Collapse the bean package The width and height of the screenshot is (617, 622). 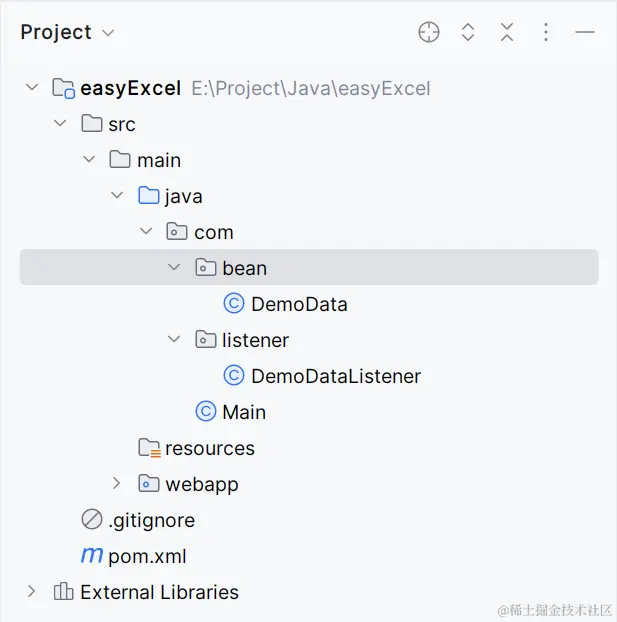pyautogui.click(x=174, y=267)
